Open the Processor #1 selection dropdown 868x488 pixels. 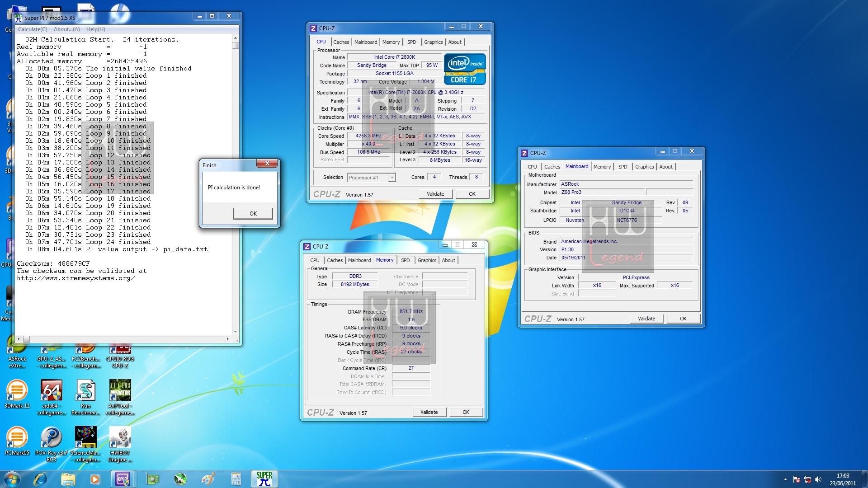(372, 178)
